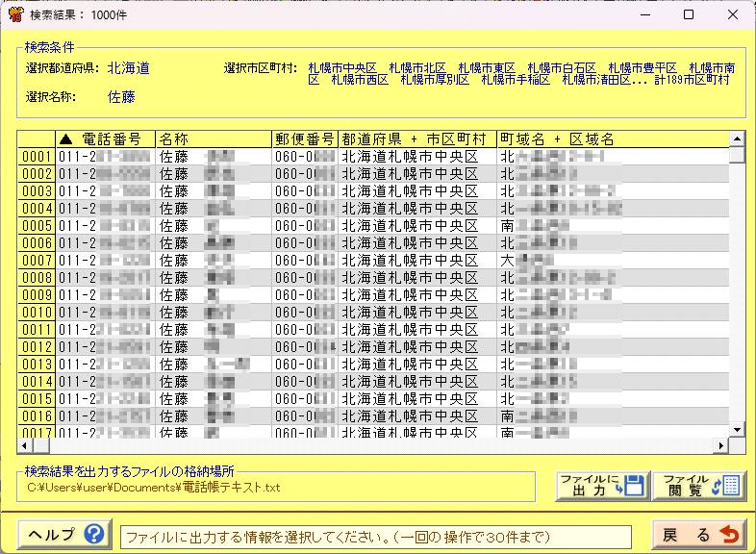
Task: Minimize the 検索結果 window
Action: pos(645,15)
